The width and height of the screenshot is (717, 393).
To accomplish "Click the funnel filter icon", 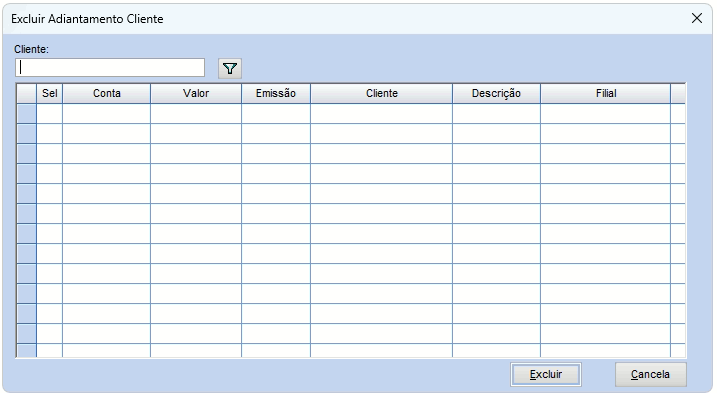I will [230, 69].
